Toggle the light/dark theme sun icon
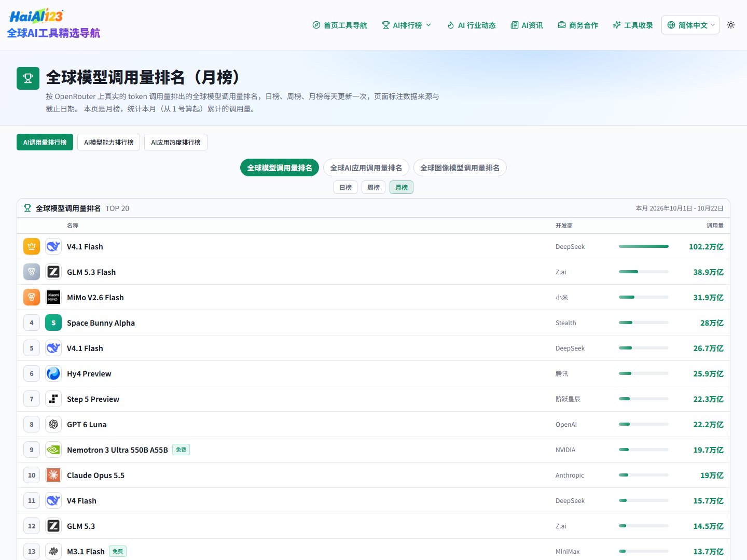Image resolution: width=747 pixels, height=560 pixels. 731,25
